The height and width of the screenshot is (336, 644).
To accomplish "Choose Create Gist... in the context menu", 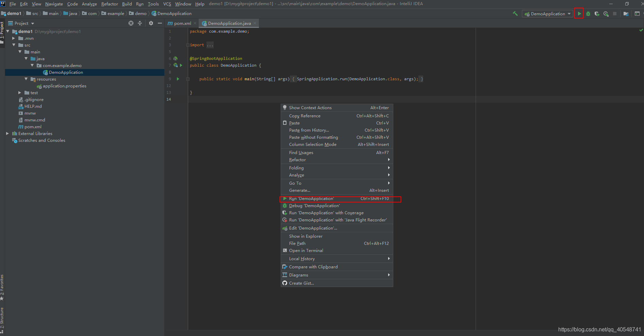I will coord(337,283).
